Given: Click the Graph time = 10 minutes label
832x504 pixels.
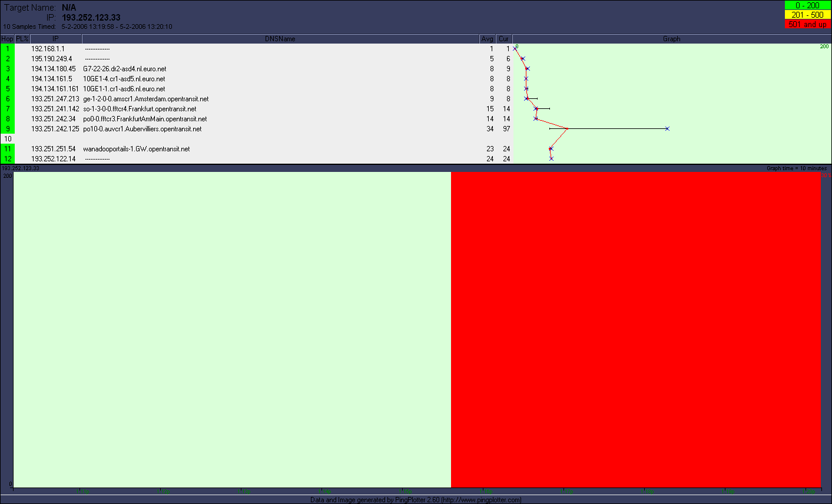Looking at the screenshot, I should click(797, 168).
